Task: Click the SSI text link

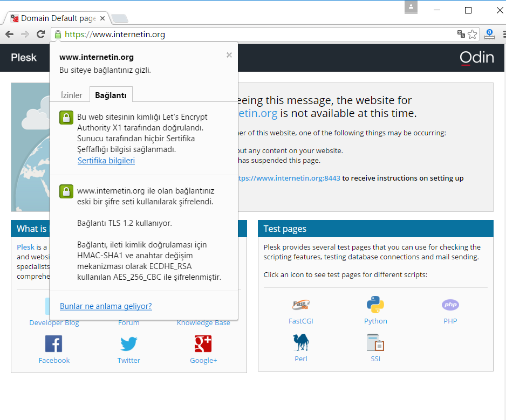Action: (x=375, y=359)
